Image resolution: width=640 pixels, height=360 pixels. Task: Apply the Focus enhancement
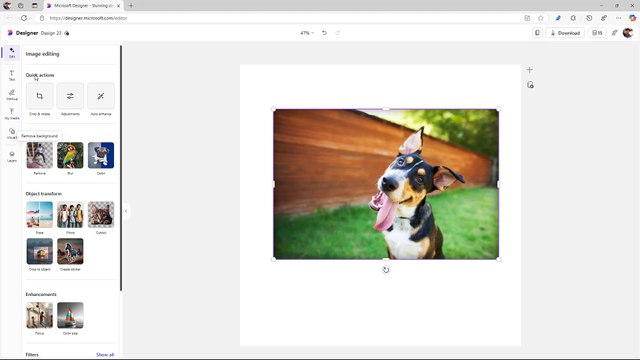point(40,315)
